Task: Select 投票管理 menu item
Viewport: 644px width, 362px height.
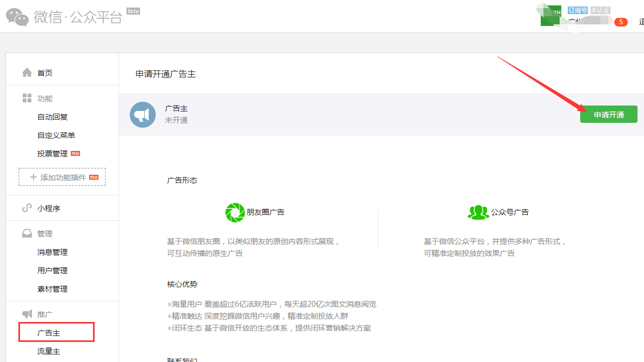Action: pos(52,154)
